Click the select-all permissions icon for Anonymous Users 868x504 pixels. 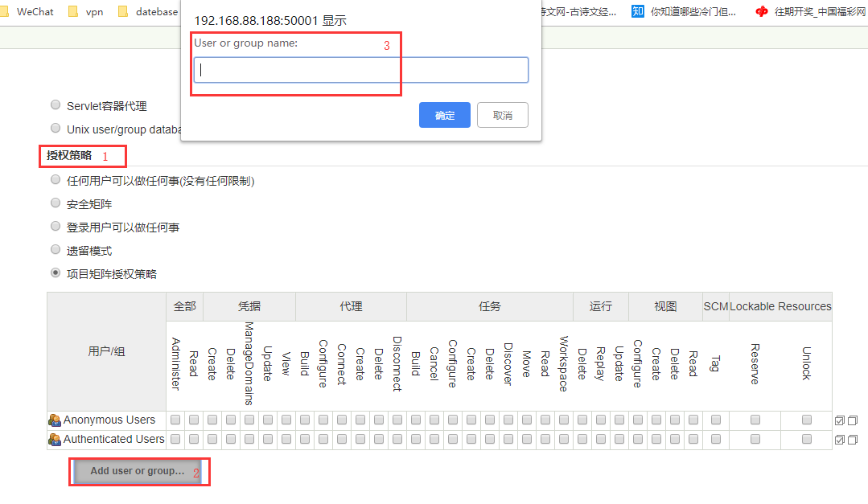click(839, 419)
